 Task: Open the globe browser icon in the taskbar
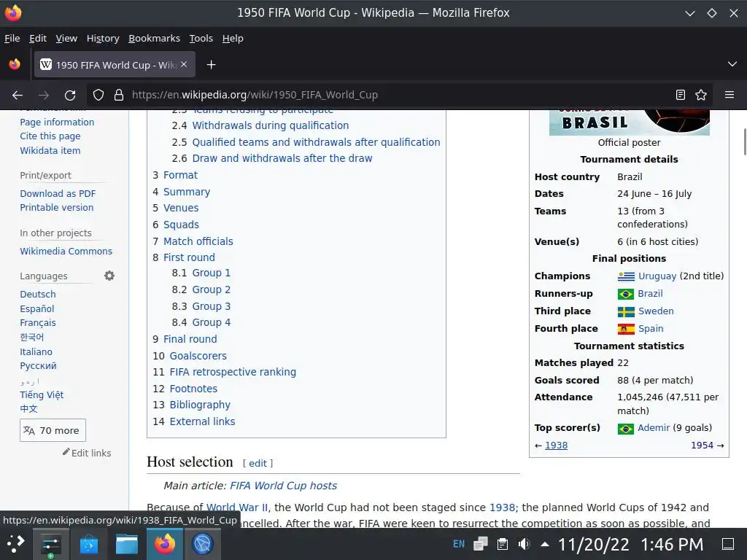[203, 544]
